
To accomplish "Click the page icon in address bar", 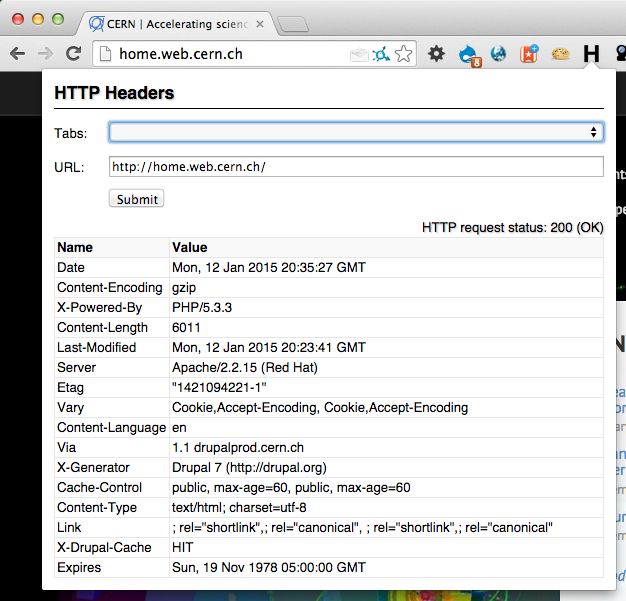I will [x=105, y=54].
